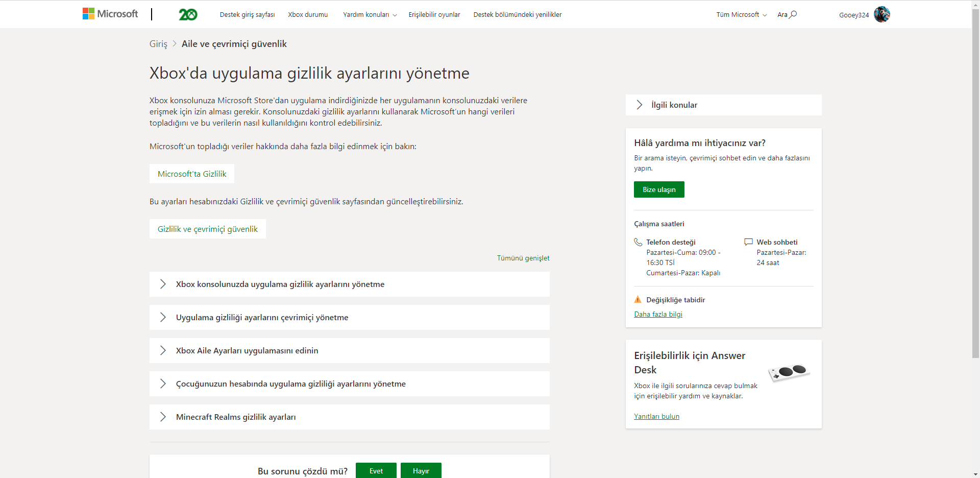Open 'Gizlilik ve çevrimiçi güvenlik' button

coord(208,229)
